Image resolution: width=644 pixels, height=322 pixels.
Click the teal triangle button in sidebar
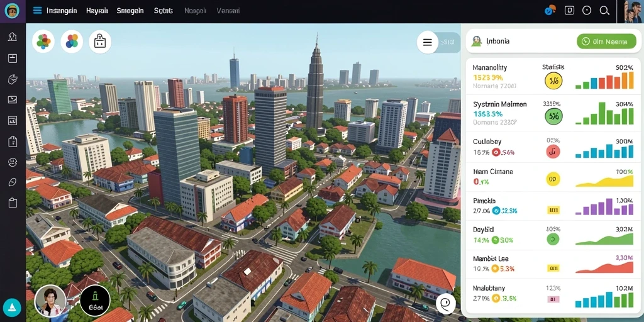point(12,307)
